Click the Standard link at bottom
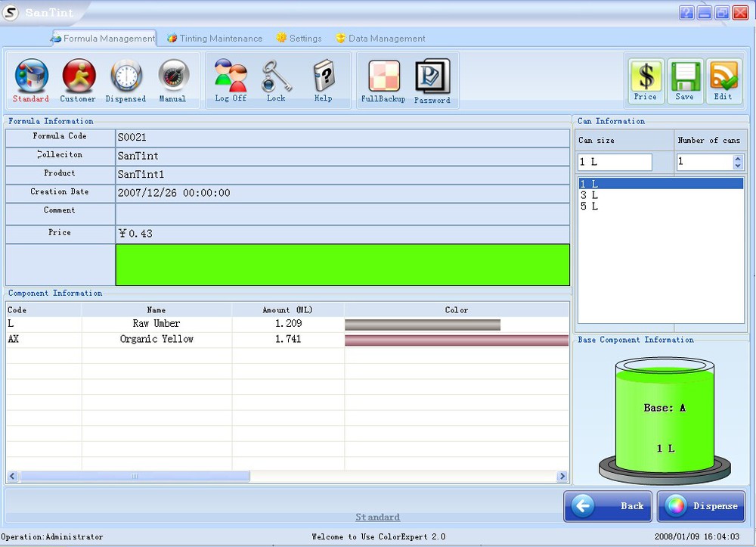The width and height of the screenshot is (756, 547). tap(377, 517)
